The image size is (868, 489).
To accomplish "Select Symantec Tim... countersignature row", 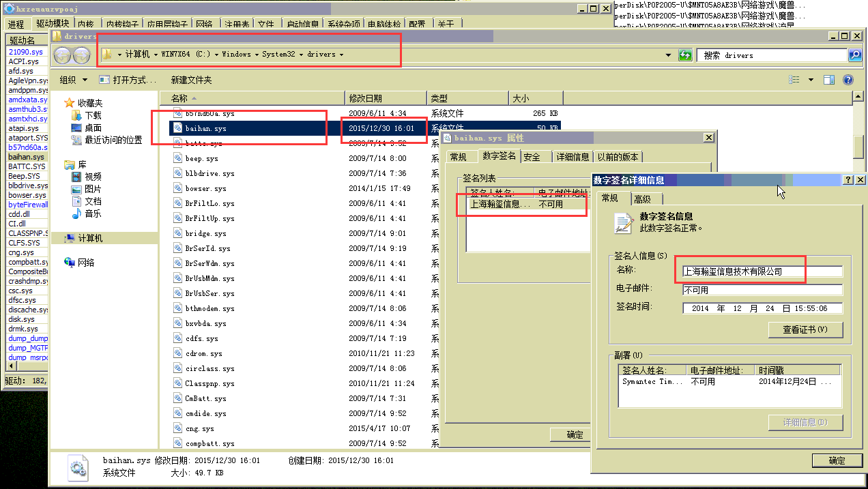I will 729,382.
